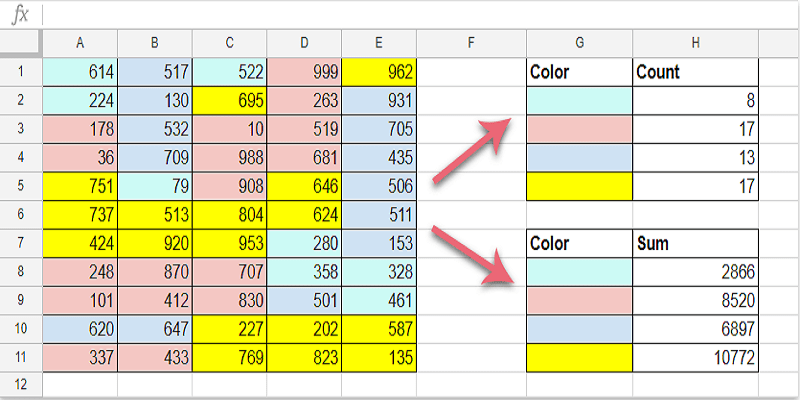This screenshot has height=400, width=800.
Task: Click yellow swatch beside sum 10772
Action: [579, 355]
